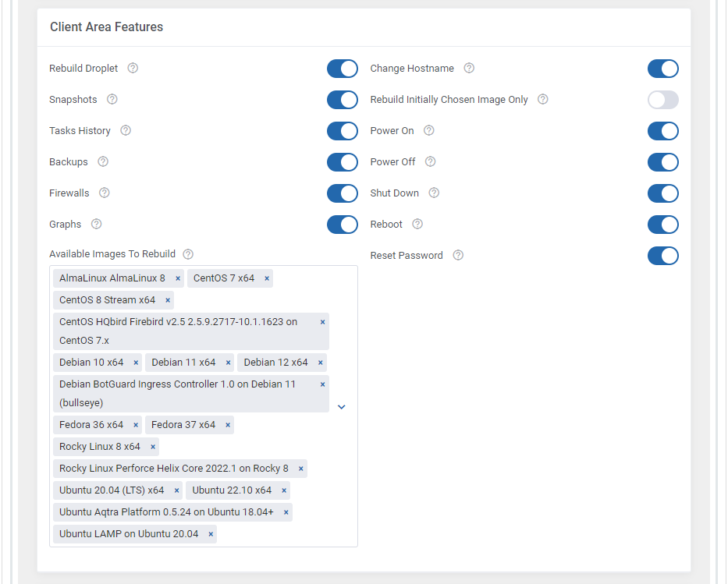Remove the Fedora 37 x64 tag
Image resolution: width=728 pixels, height=584 pixels.
[x=228, y=425]
